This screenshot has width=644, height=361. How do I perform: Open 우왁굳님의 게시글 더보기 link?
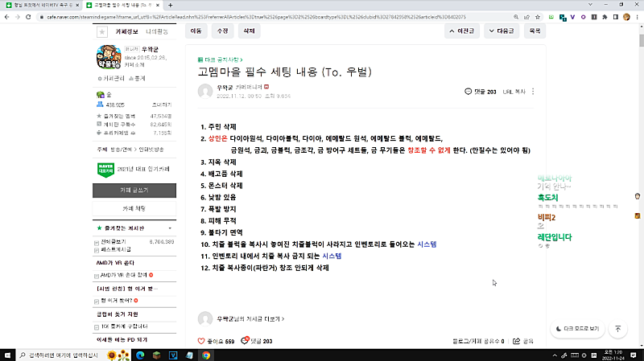[x=250, y=318]
